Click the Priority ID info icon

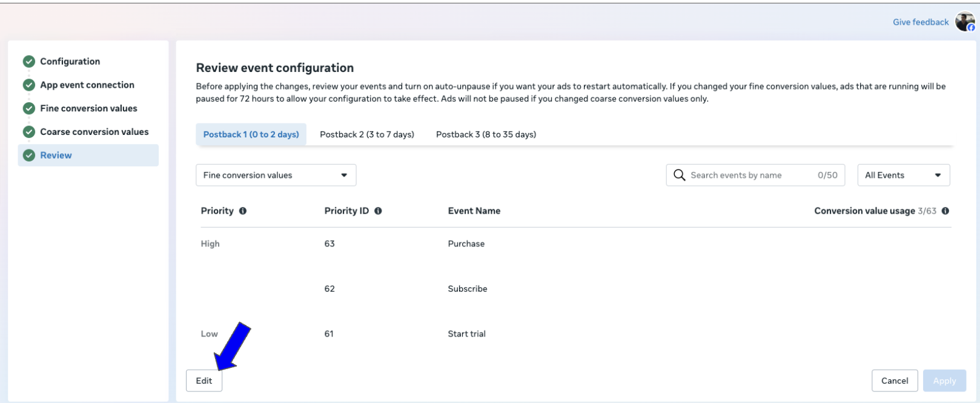pos(378,211)
